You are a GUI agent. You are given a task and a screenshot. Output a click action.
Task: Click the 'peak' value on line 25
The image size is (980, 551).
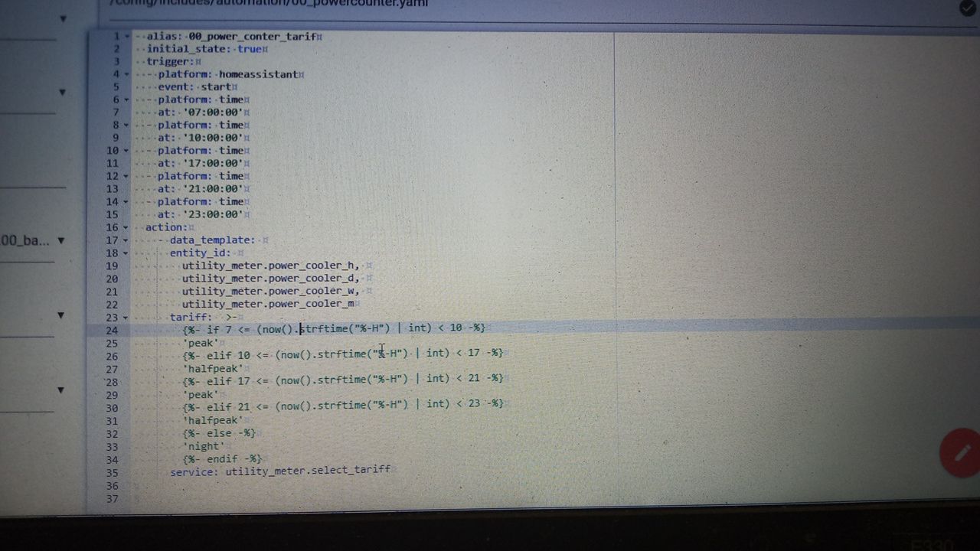click(x=201, y=343)
